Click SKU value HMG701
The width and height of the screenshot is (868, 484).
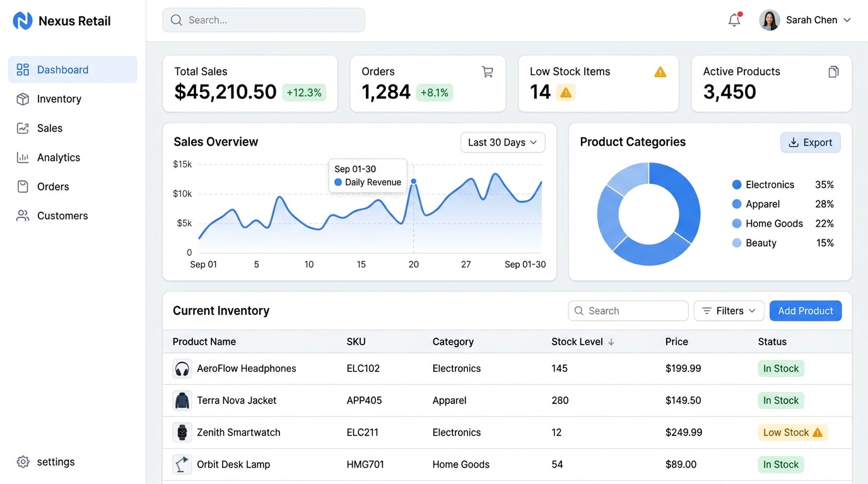click(365, 464)
